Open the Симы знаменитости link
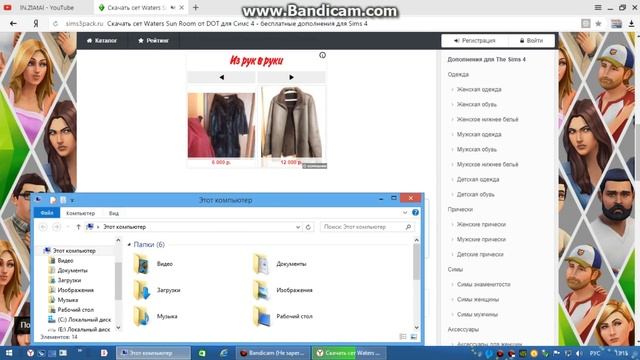The image size is (640, 360). (484, 284)
